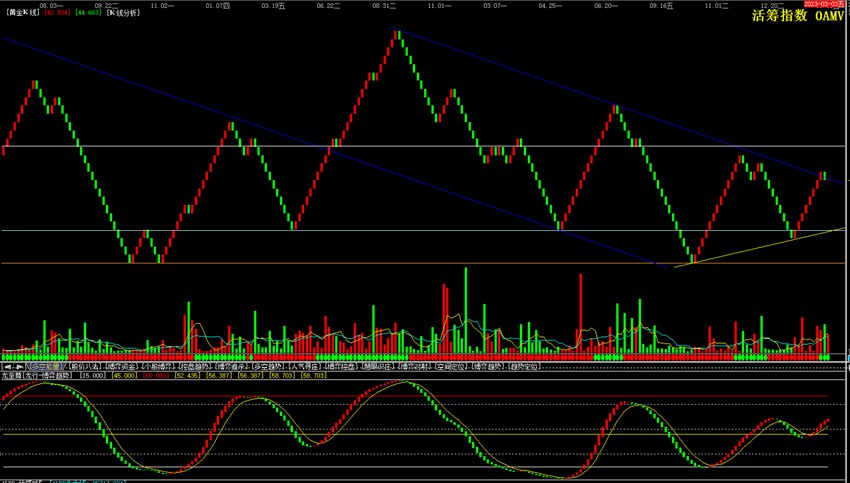
Task: Click the 52.435 indicator value
Action: (188, 375)
